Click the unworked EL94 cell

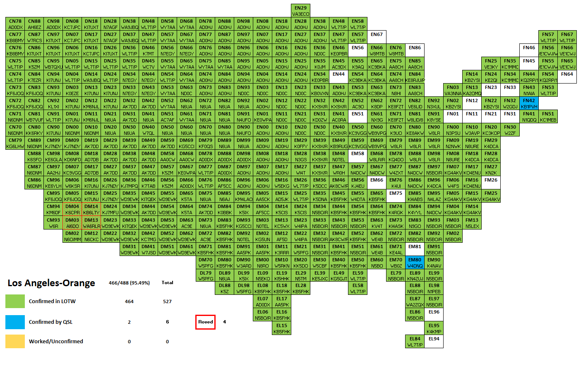pos(434,342)
